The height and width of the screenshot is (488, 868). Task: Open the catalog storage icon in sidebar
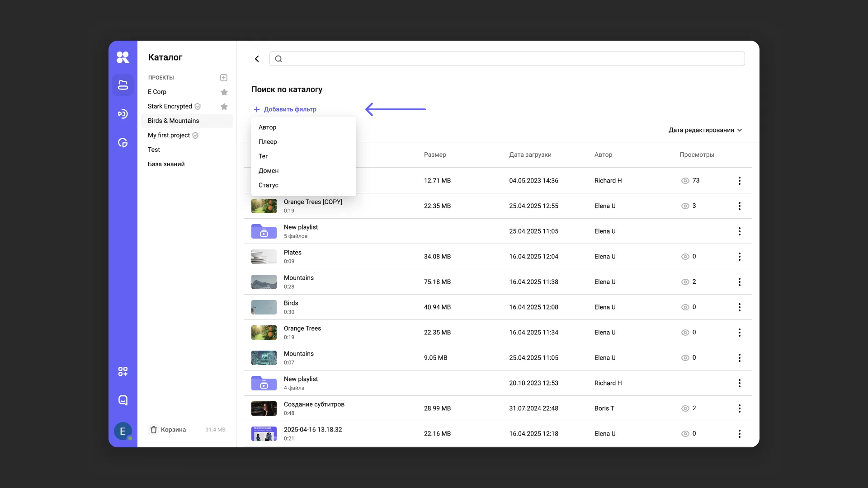point(123,85)
